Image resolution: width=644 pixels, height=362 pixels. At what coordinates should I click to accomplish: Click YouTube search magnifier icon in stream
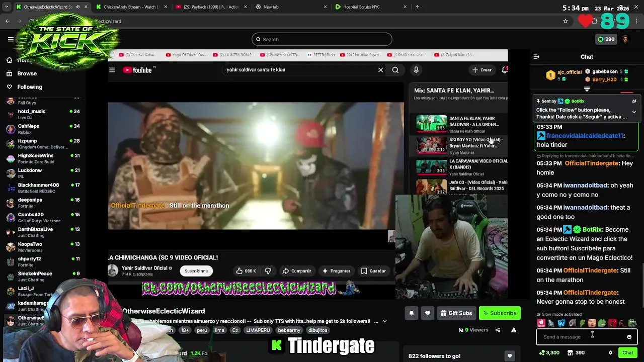[x=395, y=70]
